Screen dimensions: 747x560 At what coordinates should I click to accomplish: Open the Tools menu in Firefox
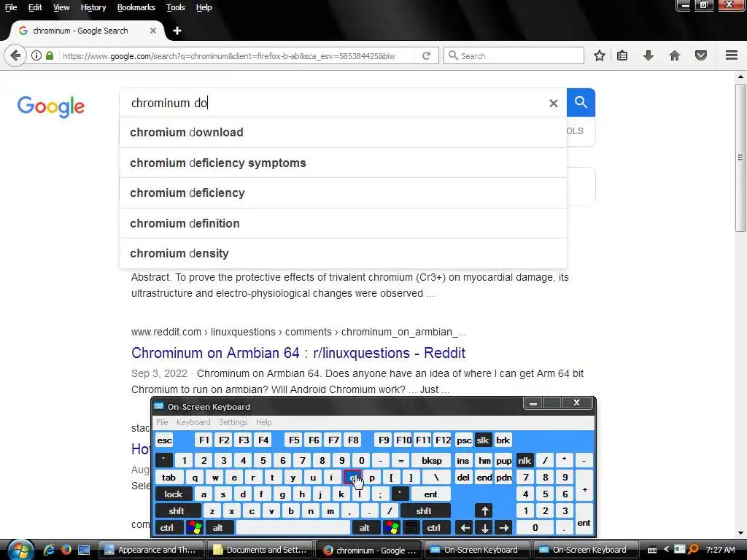pos(175,7)
